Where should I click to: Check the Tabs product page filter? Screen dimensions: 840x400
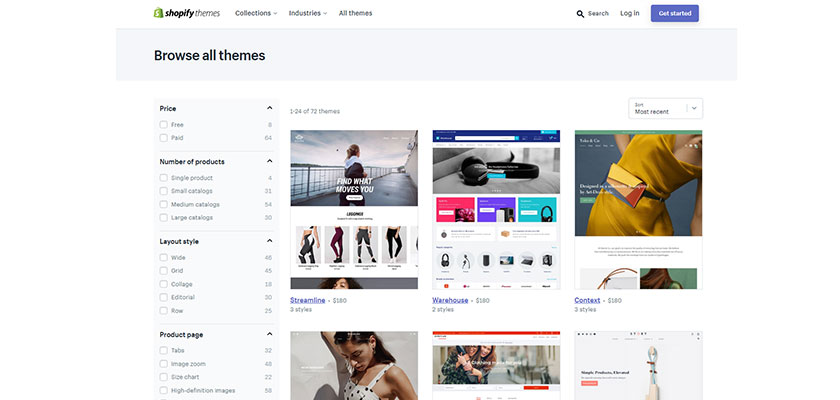[x=163, y=351]
